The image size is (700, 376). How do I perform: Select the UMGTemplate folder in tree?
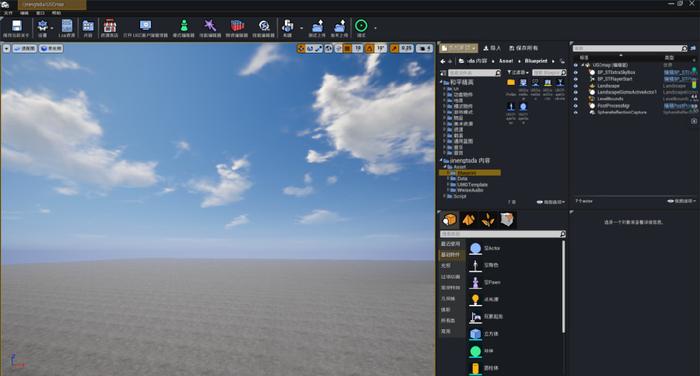point(472,184)
